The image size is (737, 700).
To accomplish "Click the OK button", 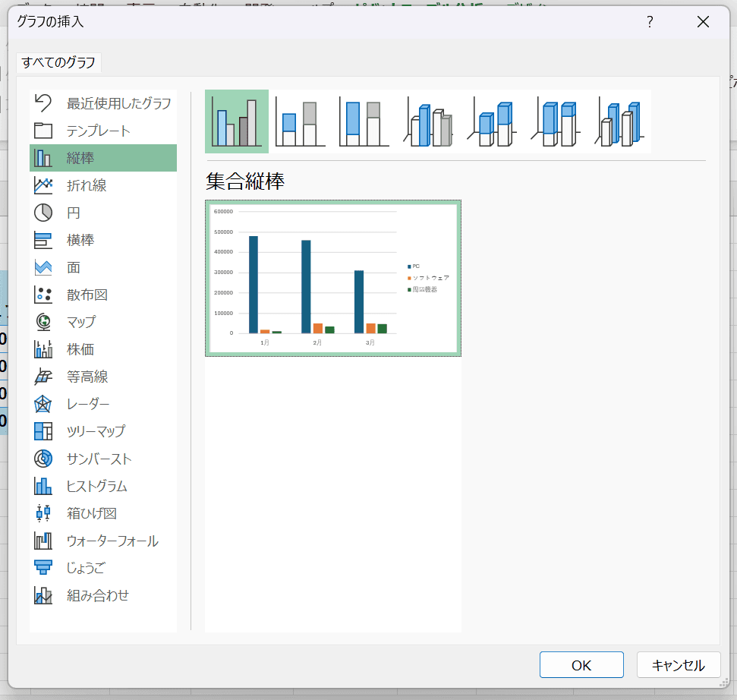I will tap(581, 665).
